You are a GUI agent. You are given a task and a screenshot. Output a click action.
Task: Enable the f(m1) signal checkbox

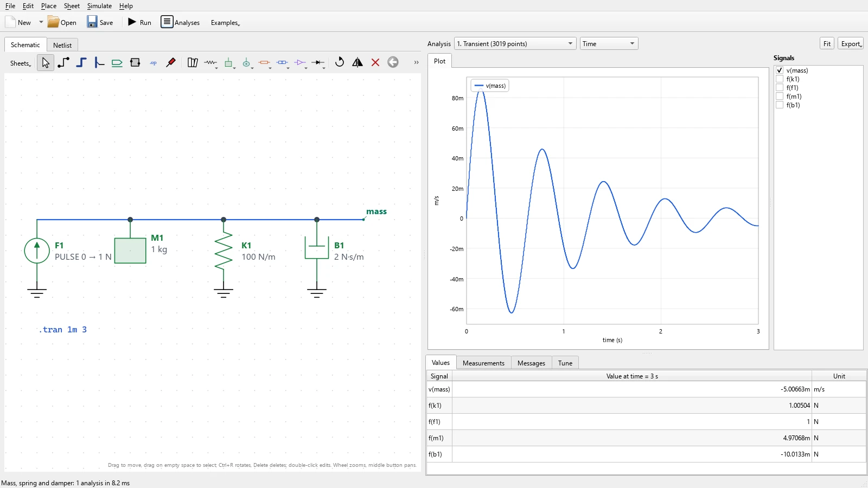780,97
